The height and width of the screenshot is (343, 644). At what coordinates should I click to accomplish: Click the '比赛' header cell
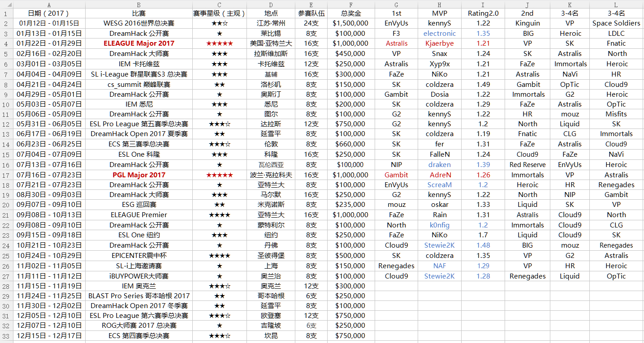(139, 13)
